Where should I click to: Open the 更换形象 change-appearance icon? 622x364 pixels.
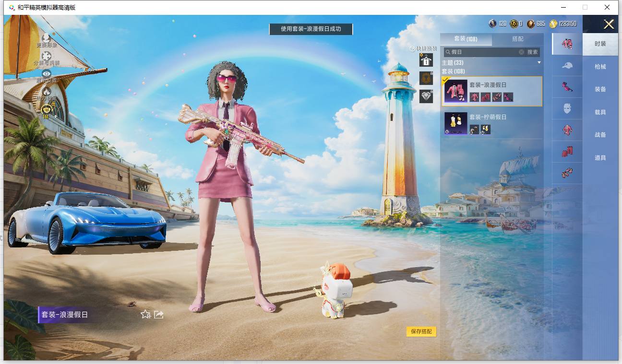pyautogui.click(x=47, y=37)
